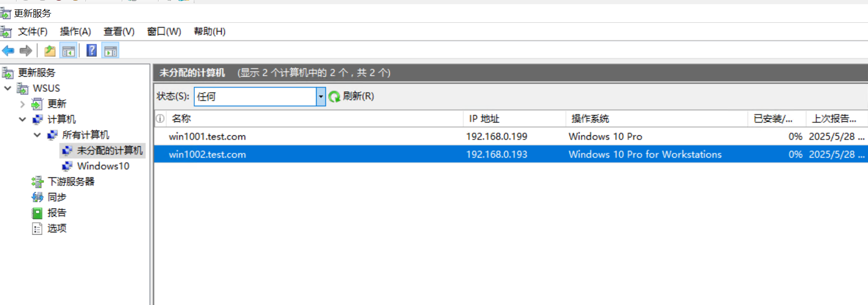Screen dimensions: 868x305
Task: Click the Windows10 group icon
Action: (x=67, y=166)
